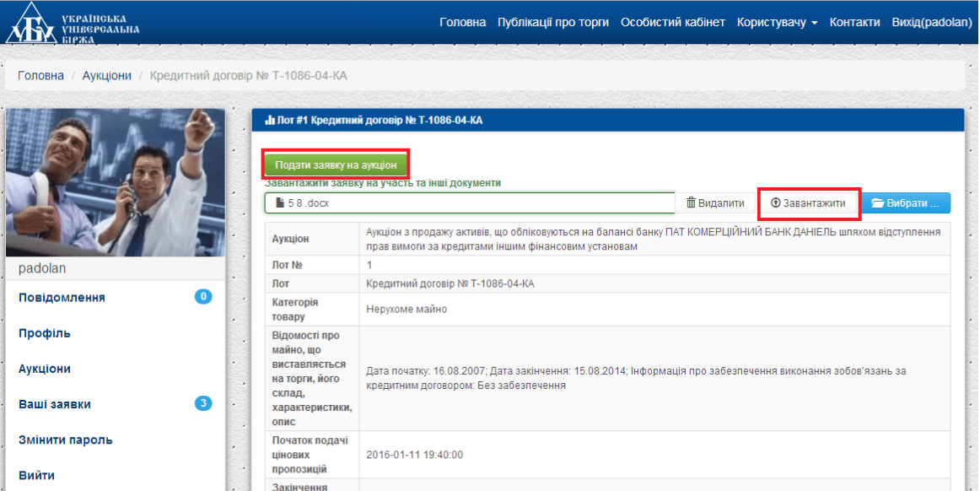Open Профіль in sidebar
The image size is (980, 491).
(x=45, y=333)
